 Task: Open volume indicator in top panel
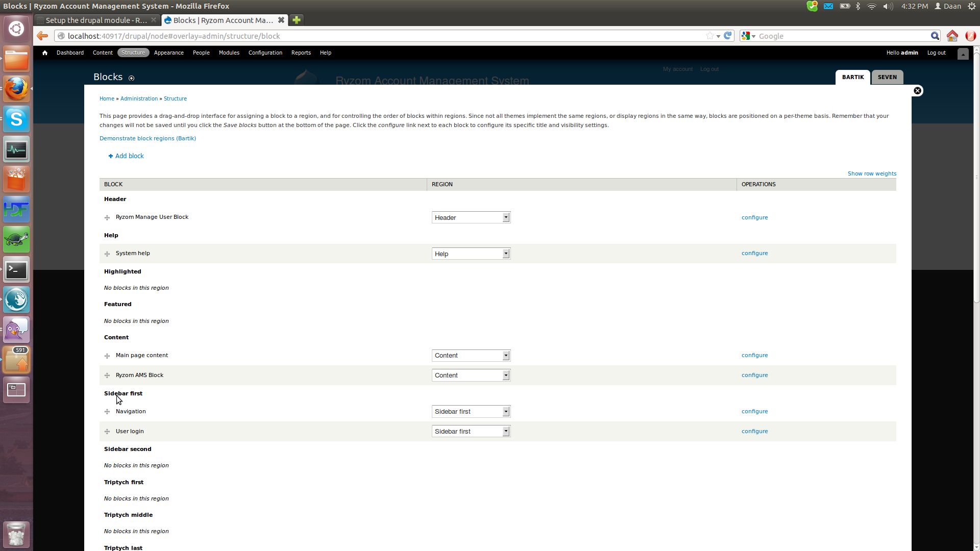point(888,6)
